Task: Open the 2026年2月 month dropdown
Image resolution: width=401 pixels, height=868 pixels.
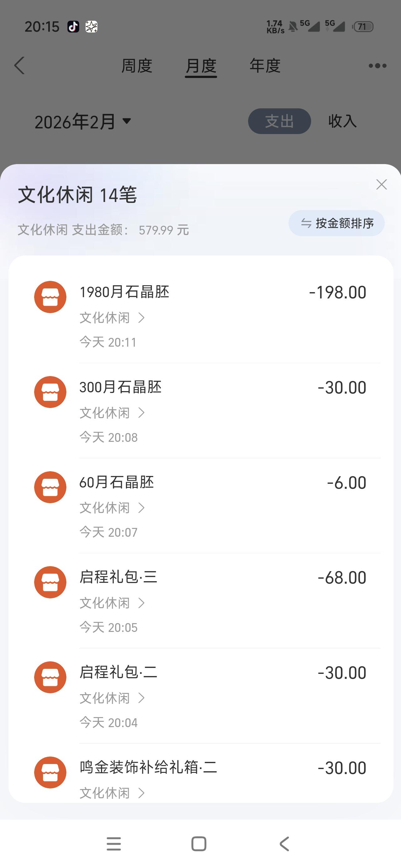Action: 83,121
